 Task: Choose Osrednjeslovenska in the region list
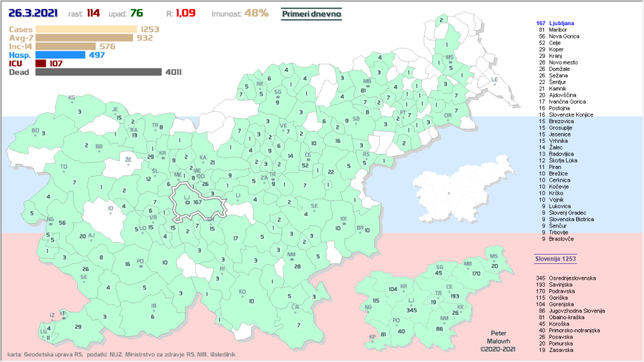tap(572, 278)
